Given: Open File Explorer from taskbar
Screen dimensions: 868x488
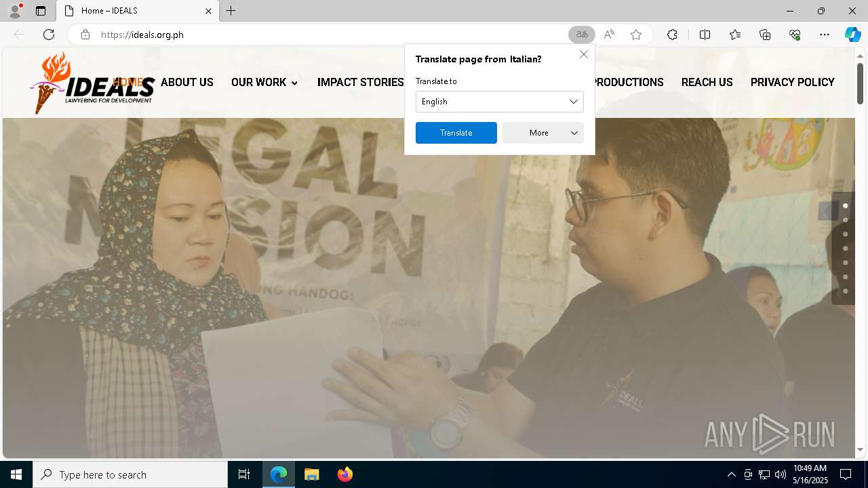Looking at the screenshot, I should (311, 474).
